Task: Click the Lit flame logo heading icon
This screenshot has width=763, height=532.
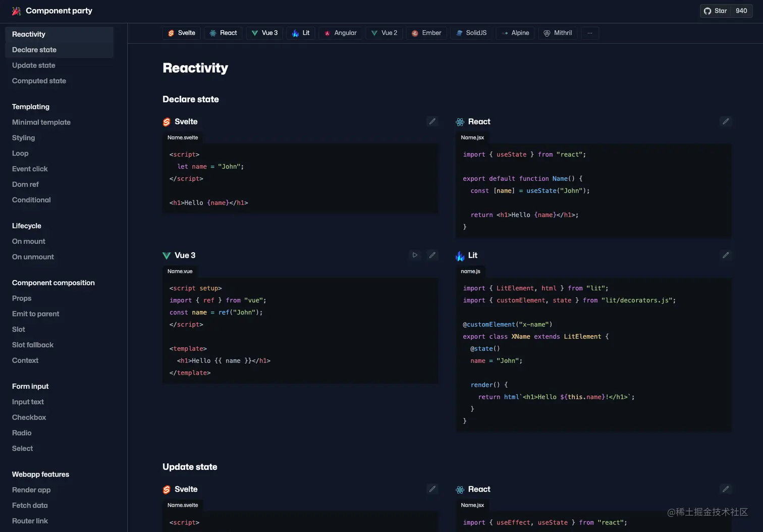Action: [x=460, y=256]
